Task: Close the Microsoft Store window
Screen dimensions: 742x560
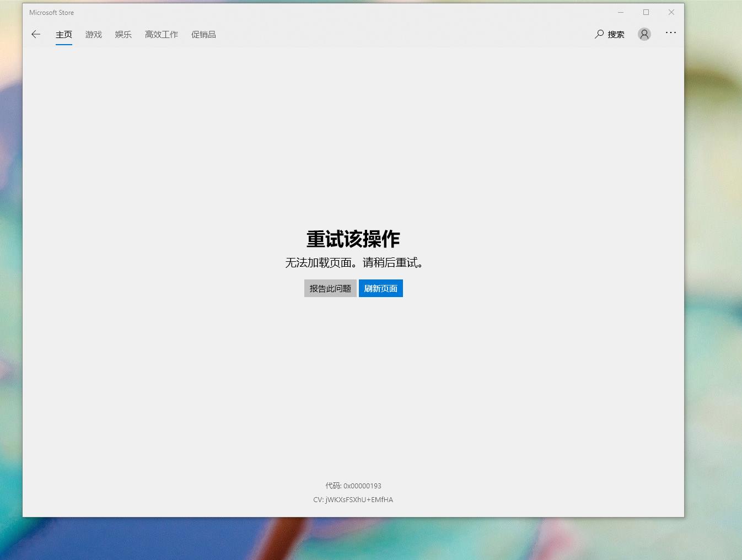Action: pyautogui.click(x=671, y=12)
